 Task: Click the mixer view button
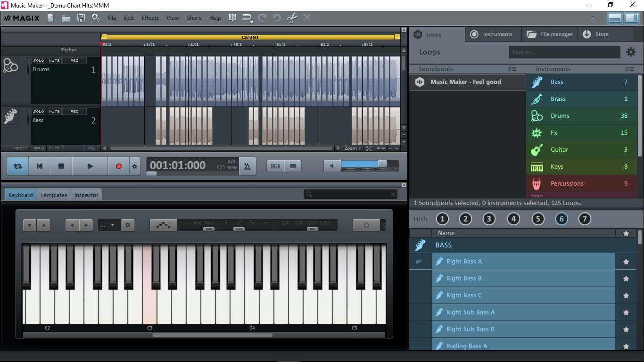tap(293, 166)
